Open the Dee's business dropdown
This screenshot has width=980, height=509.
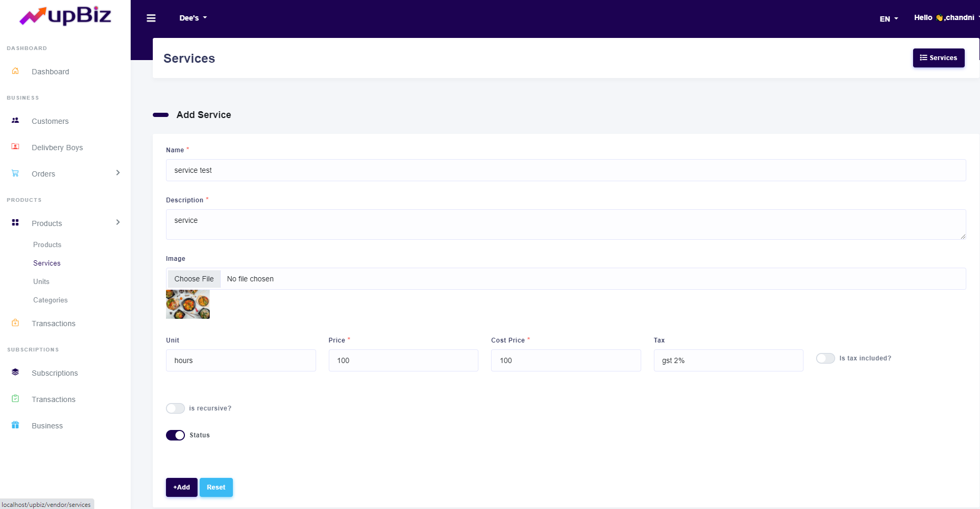(x=193, y=18)
